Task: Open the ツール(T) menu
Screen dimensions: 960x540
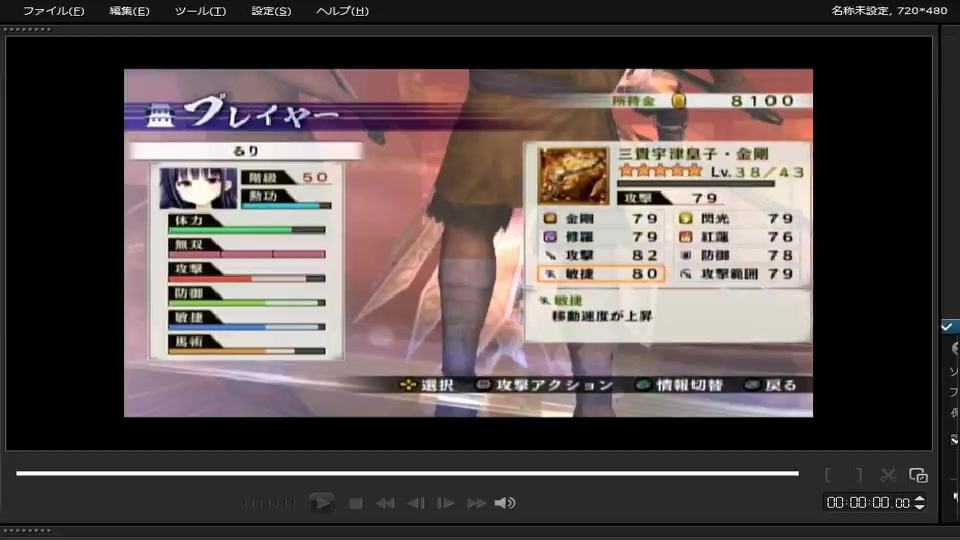Action: point(200,11)
